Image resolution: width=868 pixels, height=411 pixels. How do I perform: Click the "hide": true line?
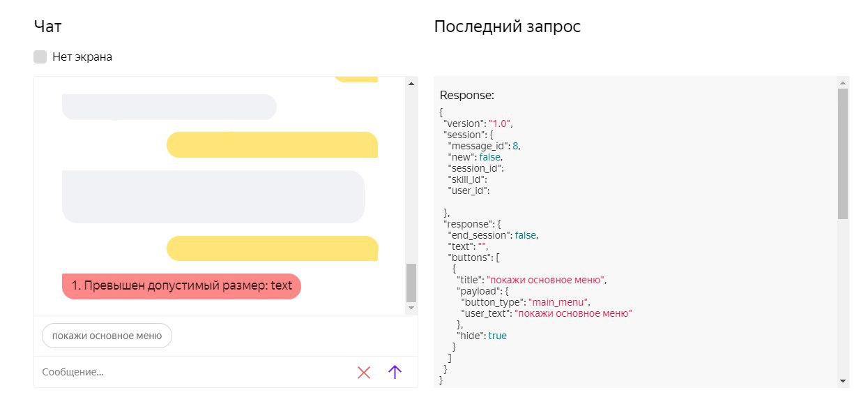coord(482,336)
